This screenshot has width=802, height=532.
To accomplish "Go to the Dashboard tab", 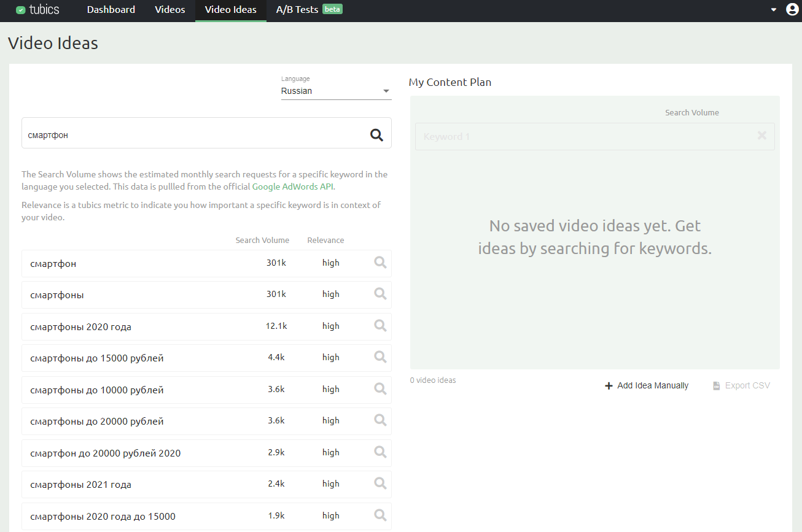I will tap(111, 10).
